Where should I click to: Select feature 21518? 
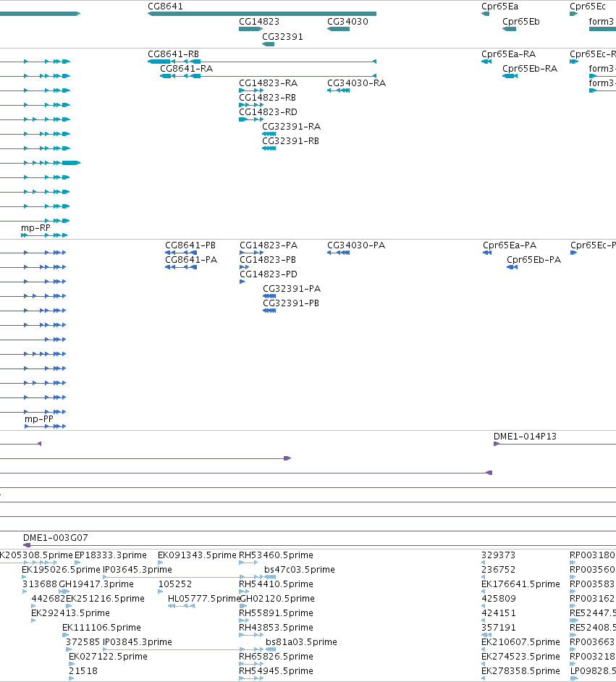pos(83,671)
